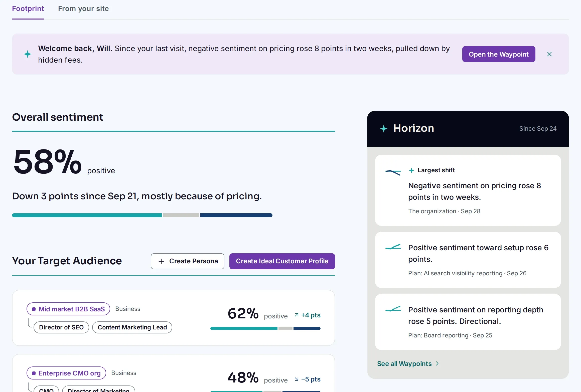Click 'The organization · Sep 28' text
Viewport: 581px width, 392px height.
coord(444,211)
